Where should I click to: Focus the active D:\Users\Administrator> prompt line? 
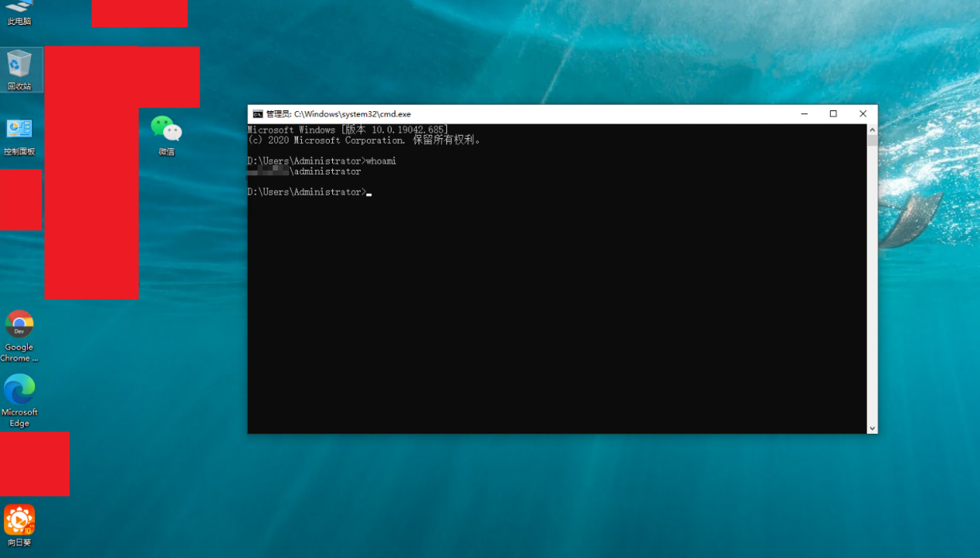click(309, 192)
